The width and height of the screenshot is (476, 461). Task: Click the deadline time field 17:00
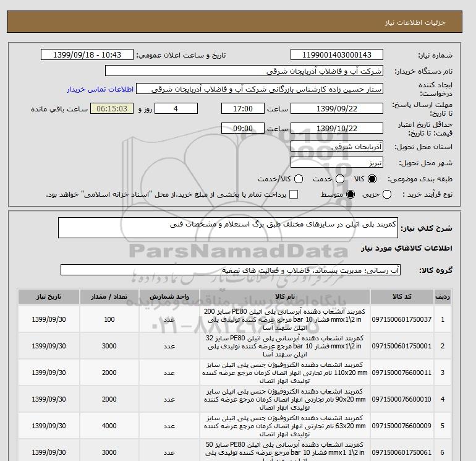pyautogui.click(x=243, y=108)
